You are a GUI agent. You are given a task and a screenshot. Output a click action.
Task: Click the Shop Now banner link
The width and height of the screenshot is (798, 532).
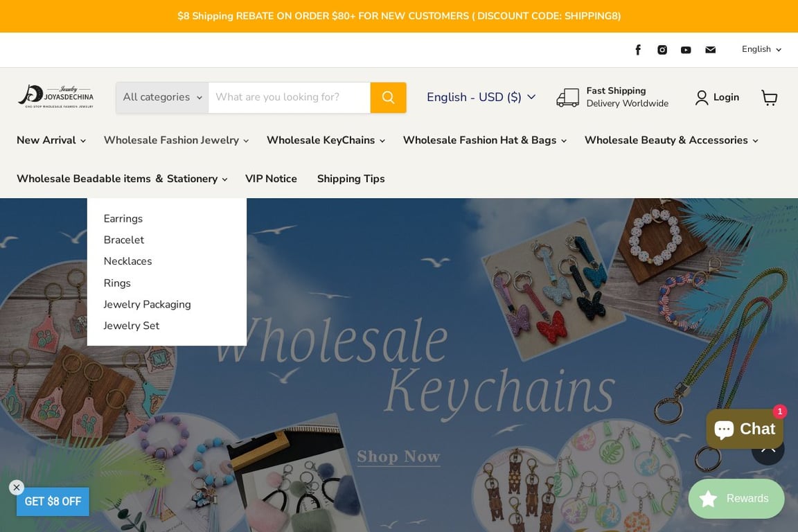(x=398, y=456)
